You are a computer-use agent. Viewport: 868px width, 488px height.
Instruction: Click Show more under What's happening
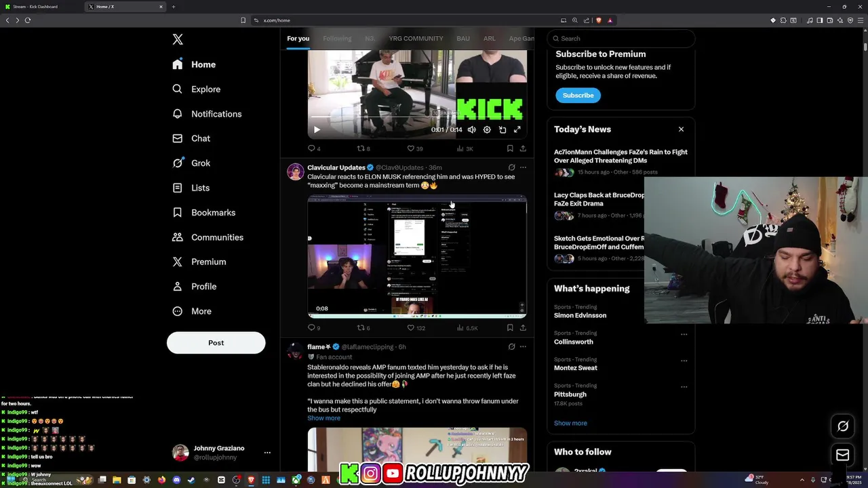click(570, 423)
